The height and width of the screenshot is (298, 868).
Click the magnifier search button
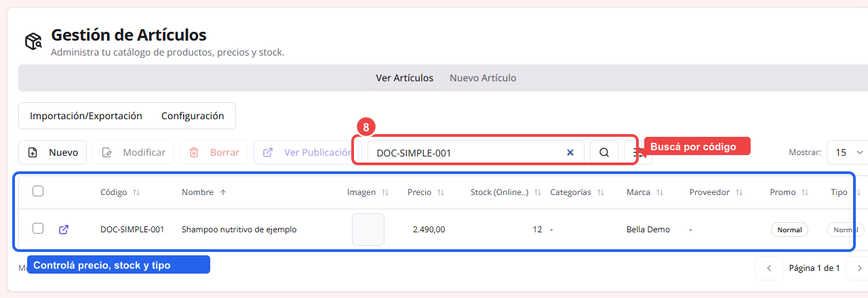point(604,152)
